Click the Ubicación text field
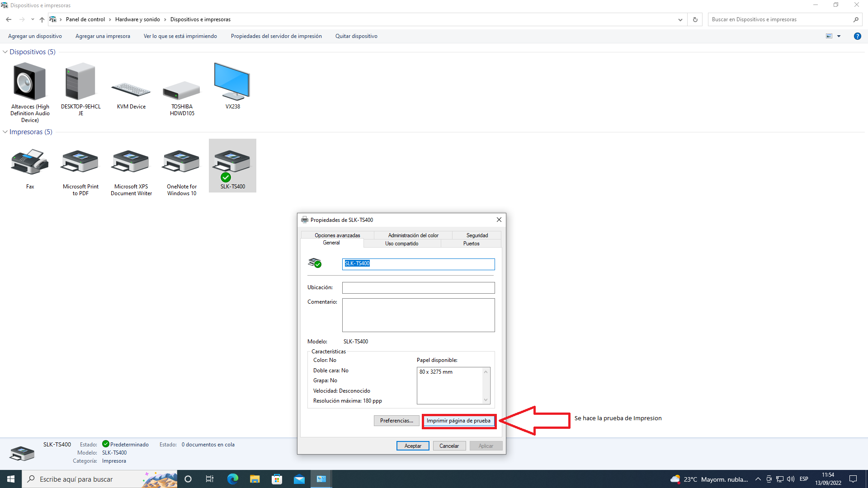 [x=418, y=288]
